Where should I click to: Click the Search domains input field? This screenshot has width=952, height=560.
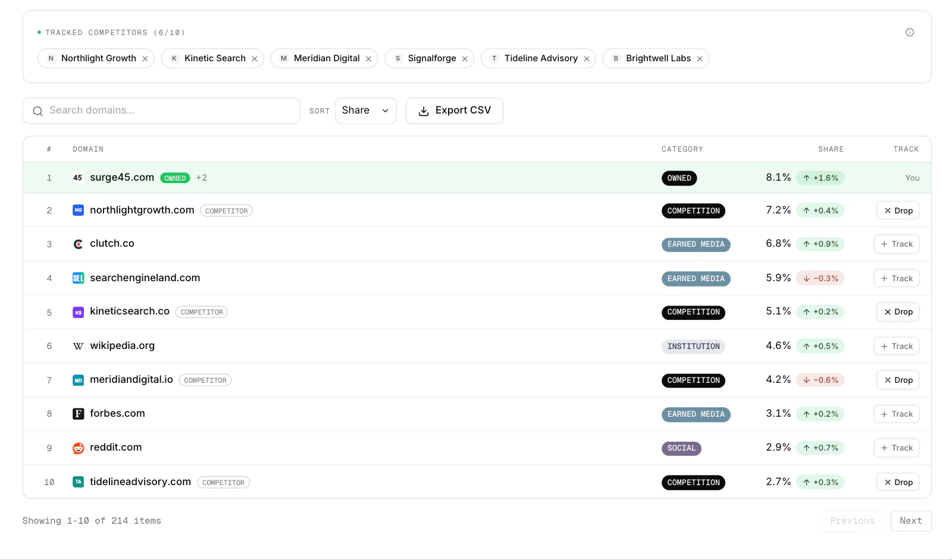(161, 111)
